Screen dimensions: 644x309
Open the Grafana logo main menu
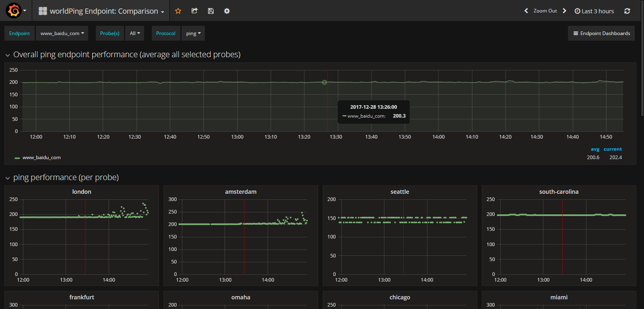click(16, 11)
